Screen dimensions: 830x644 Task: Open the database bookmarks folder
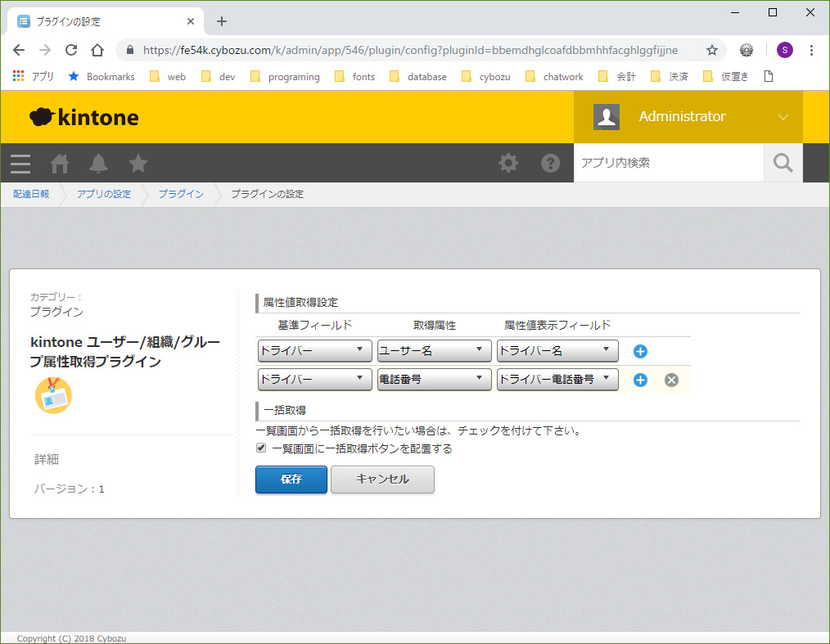pyautogui.click(x=418, y=77)
